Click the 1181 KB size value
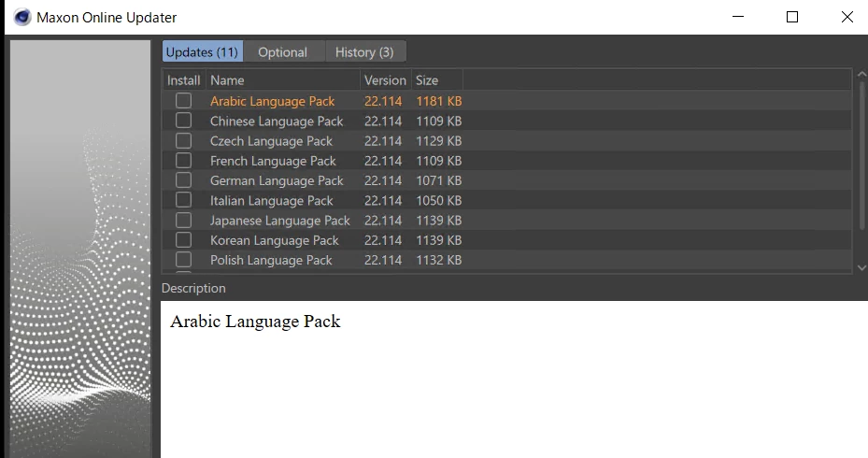Screen dimensions: 868x458 pyautogui.click(x=439, y=101)
